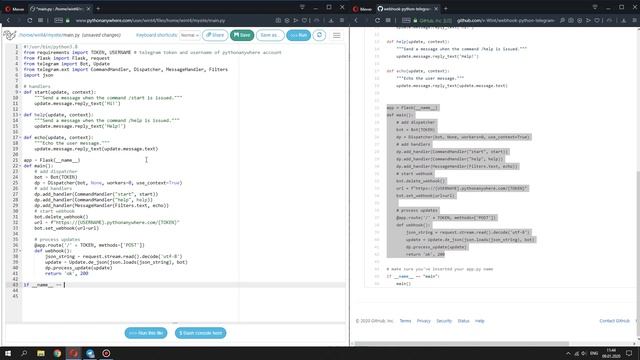
Task: Click the Terms link in GitHub footer
Action: click(x=405, y=321)
